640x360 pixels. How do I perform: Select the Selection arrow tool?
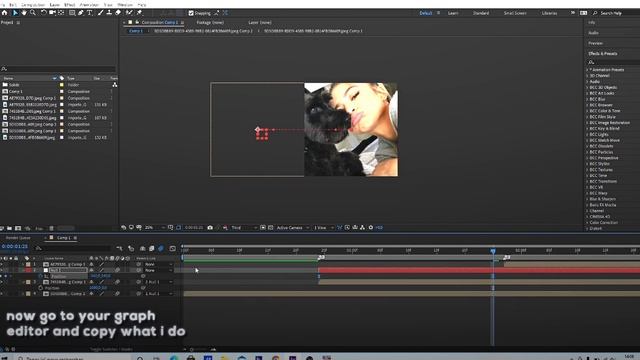pos(15,13)
